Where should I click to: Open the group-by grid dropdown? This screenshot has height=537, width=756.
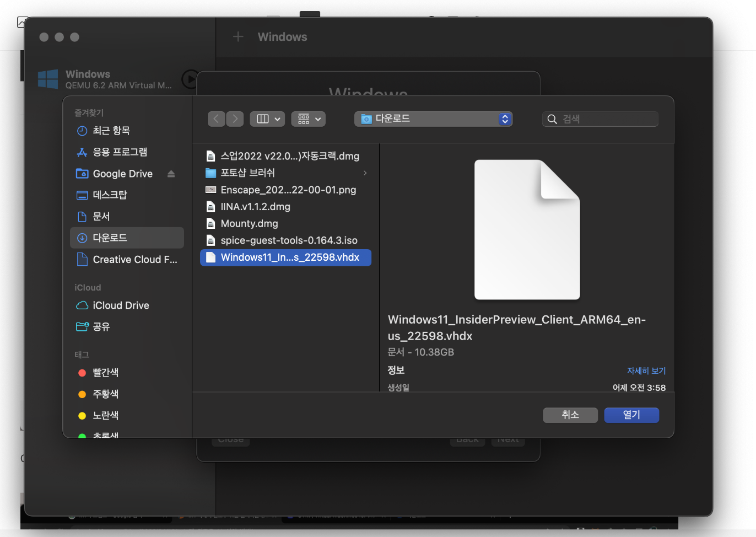coord(309,119)
